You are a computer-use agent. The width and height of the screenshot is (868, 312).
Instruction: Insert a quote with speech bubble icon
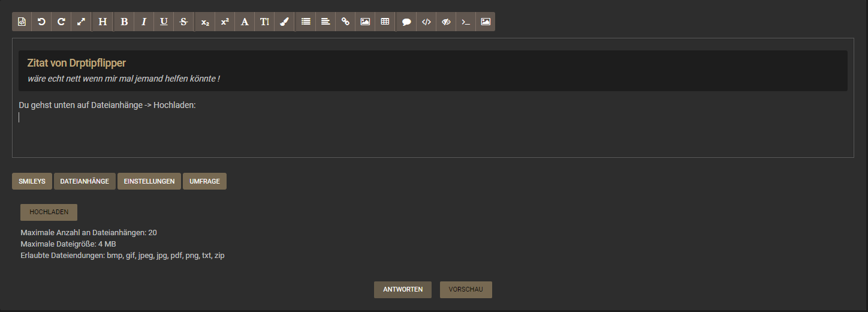[406, 22]
